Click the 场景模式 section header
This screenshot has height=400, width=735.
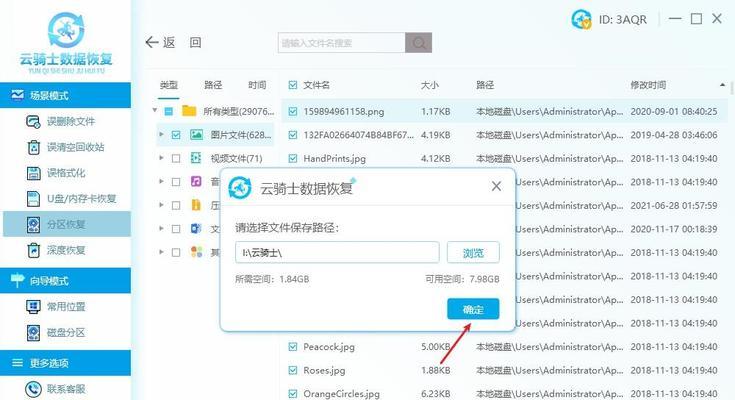(x=66, y=95)
